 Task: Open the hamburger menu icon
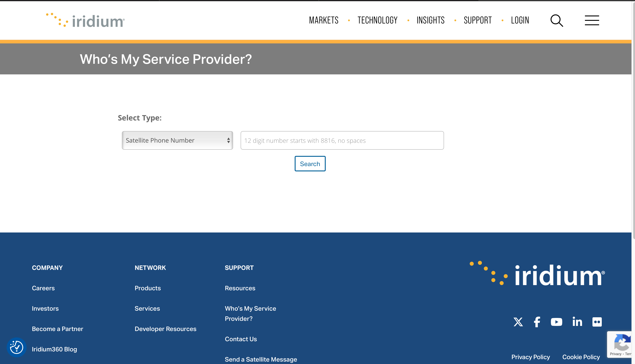click(x=592, y=20)
